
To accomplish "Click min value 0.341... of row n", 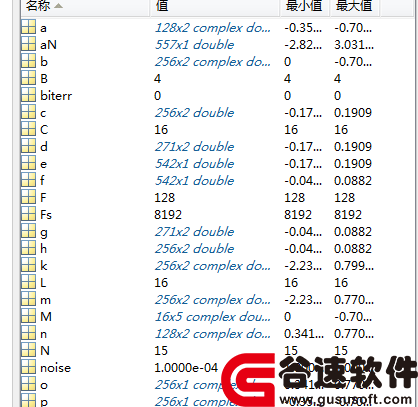I will point(304,334).
